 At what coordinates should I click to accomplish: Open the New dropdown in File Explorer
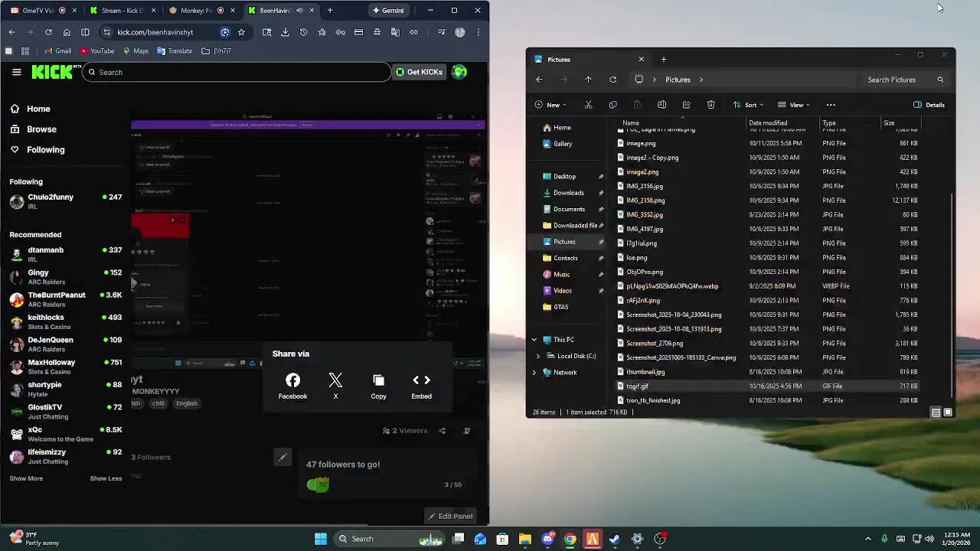pos(550,105)
